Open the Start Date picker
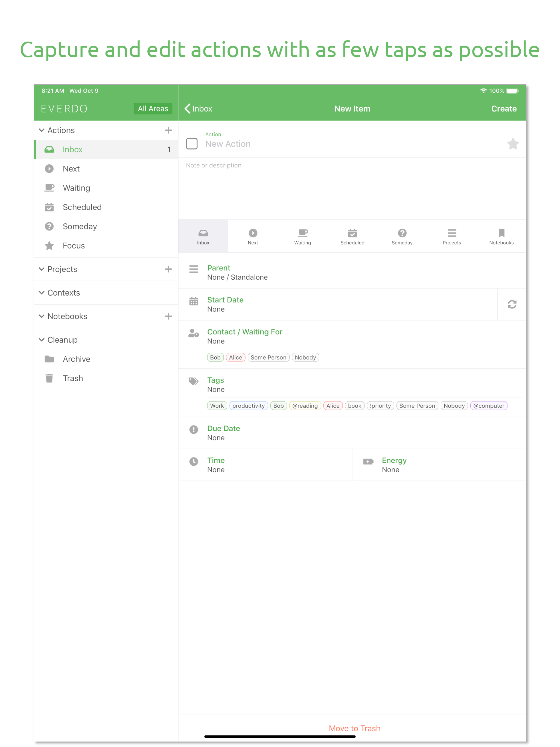560x747 pixels. click(x=338, y=304)
